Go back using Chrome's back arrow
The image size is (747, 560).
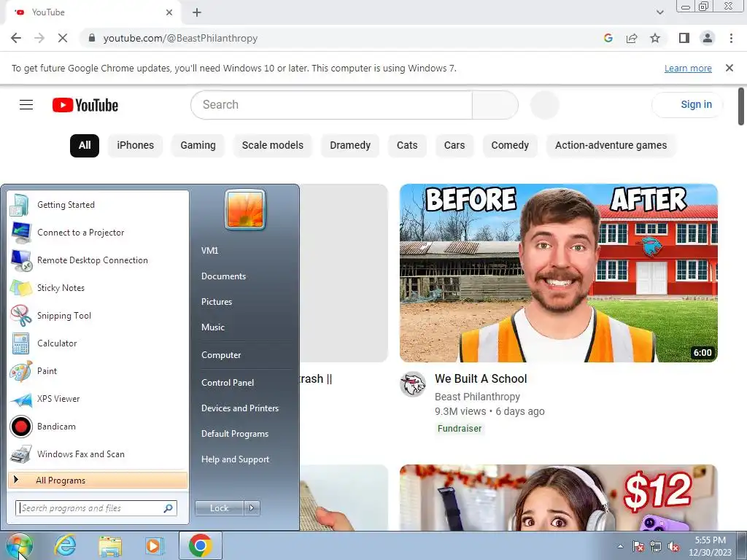[16, 38]
